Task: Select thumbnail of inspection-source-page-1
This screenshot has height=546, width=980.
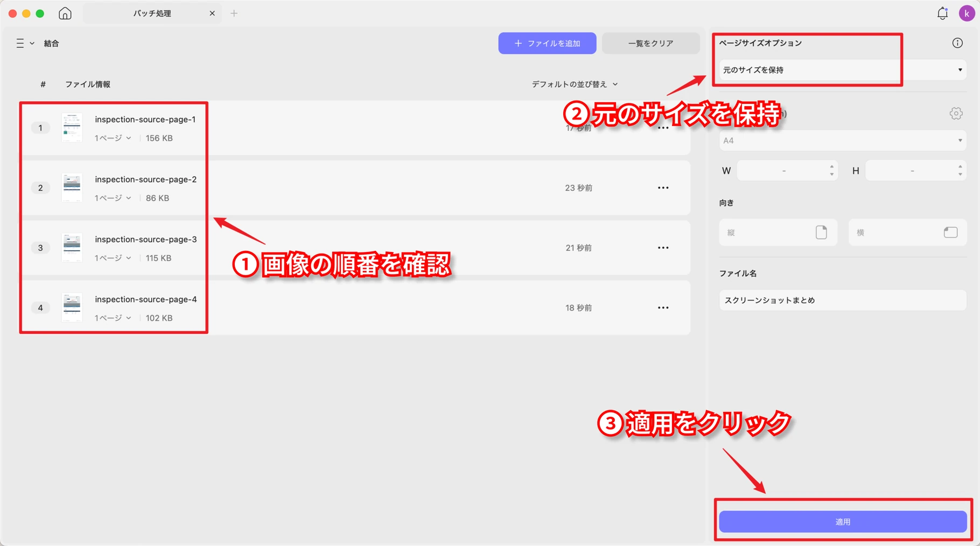Action: [x=72, y=128]
